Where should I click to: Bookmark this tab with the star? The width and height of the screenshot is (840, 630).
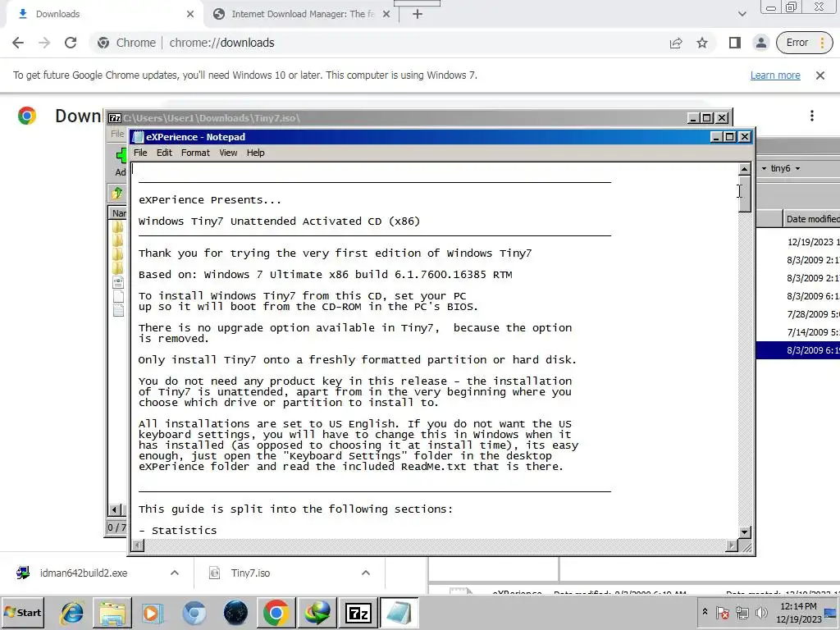pyautogui.click(x=702, y=43)
